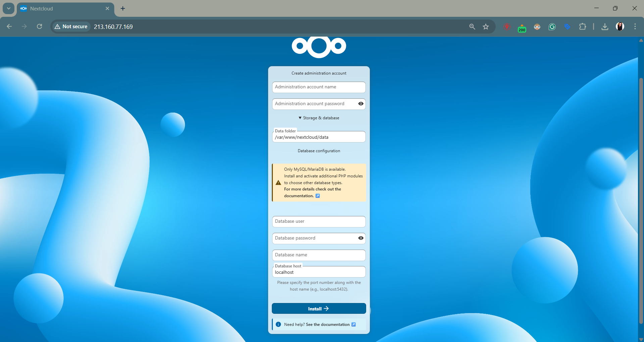Open the glasses-face extension icon
Viewport: 644px width, 342px height.
point(537,27)
